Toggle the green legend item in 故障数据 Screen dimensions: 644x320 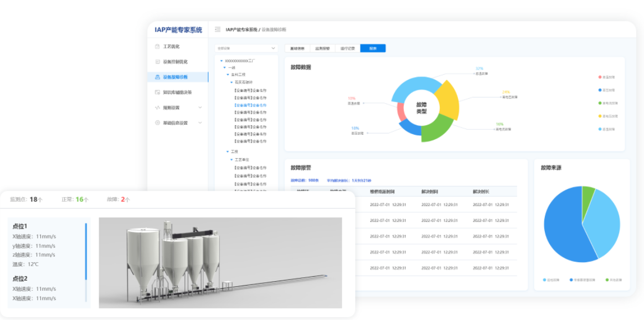[x=600, y=103]
